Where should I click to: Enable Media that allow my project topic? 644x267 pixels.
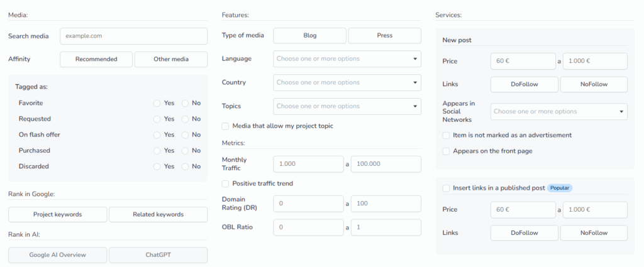(225, 126)
